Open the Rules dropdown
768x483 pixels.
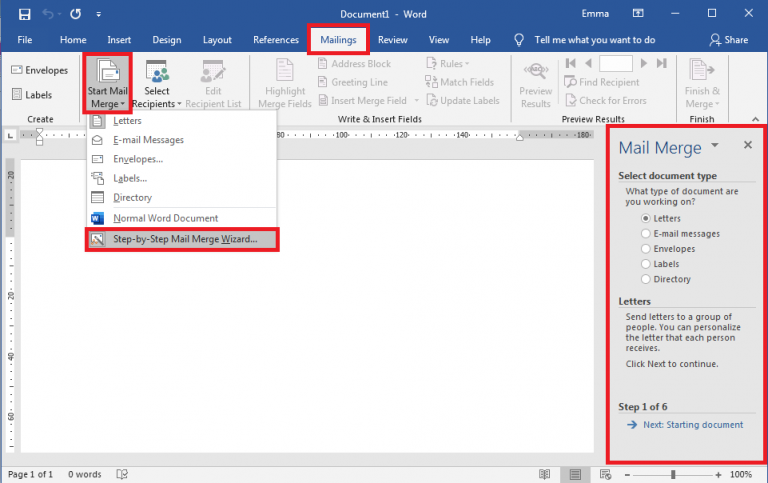click(x=448, y=64)
